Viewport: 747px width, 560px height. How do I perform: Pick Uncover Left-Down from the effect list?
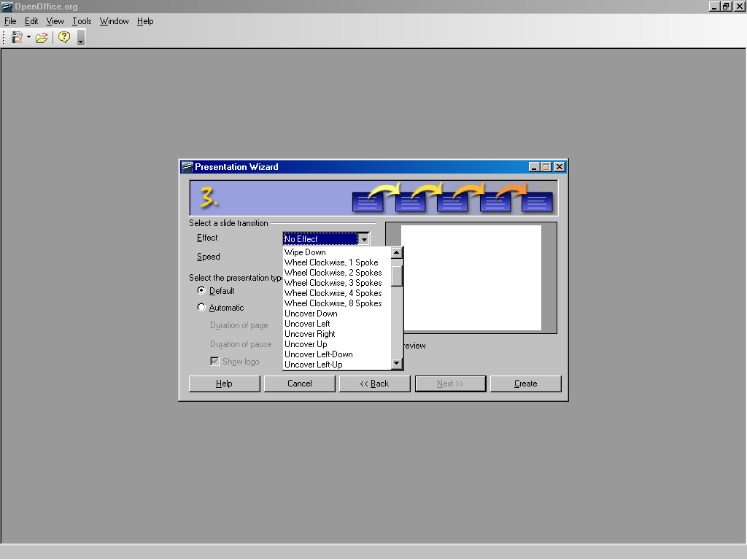click(x=318, y=354)
